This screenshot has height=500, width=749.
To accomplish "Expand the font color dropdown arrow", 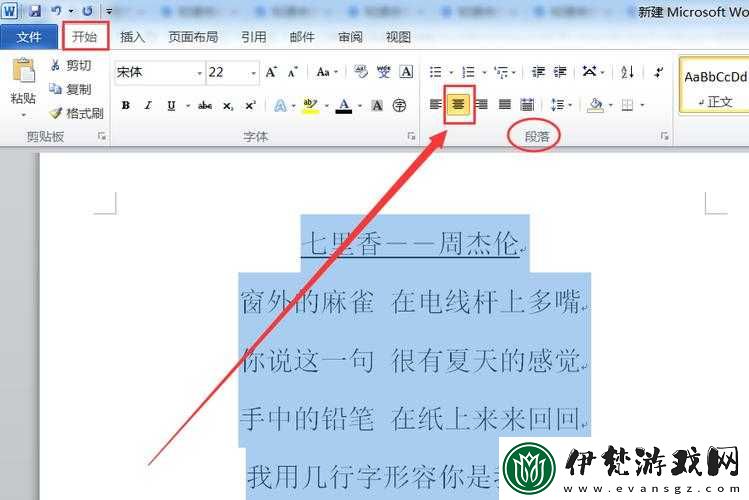I will 360,106.
